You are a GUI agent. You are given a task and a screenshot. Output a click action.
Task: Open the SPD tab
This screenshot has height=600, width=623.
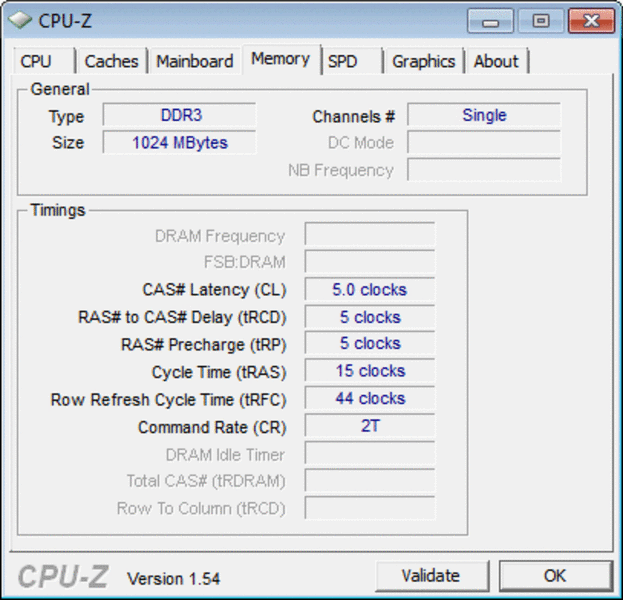(x=351, y=61)
